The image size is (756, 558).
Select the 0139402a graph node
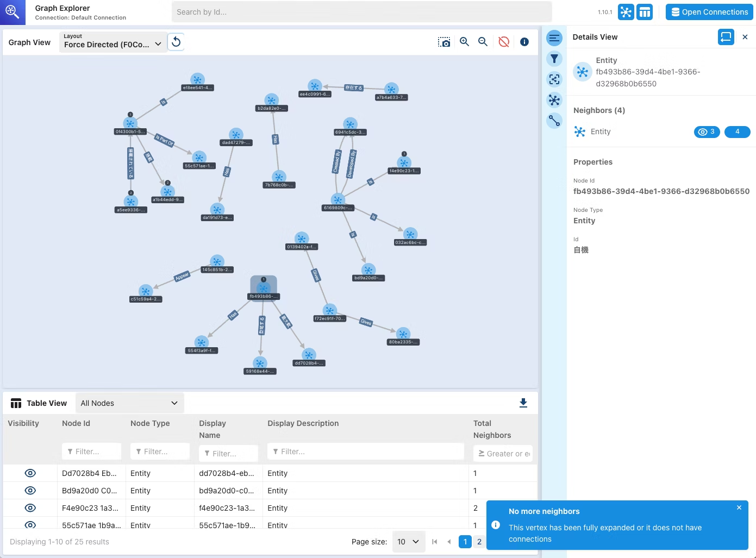click(302, 239)
